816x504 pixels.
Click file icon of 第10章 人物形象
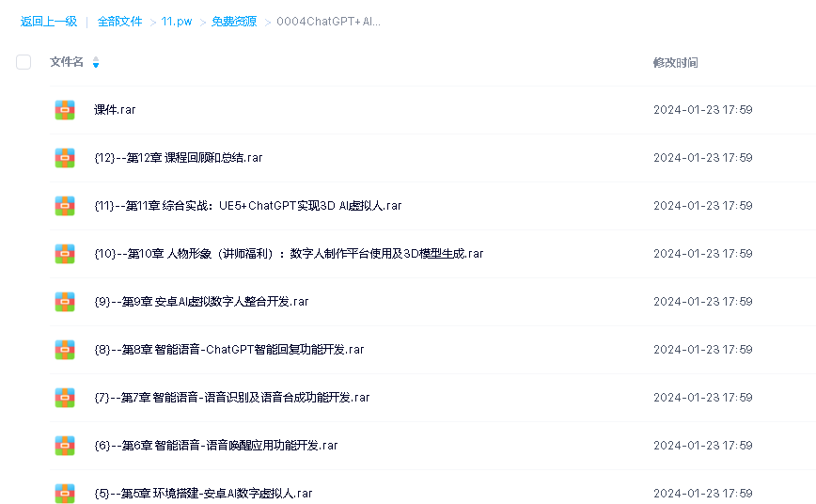tap(65, 254)
